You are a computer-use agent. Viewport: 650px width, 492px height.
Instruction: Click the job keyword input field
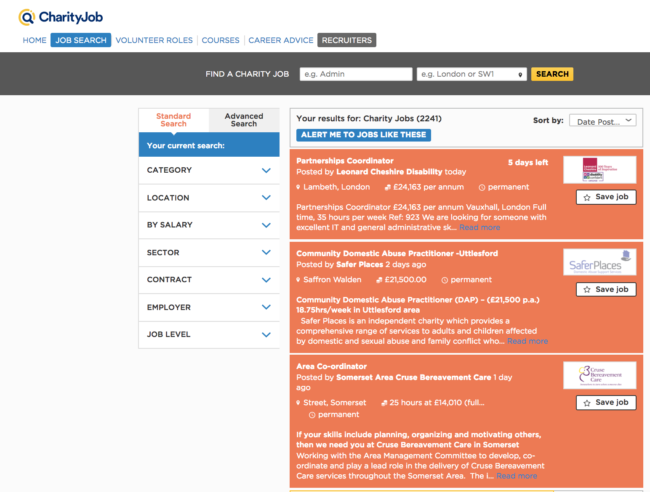point(355,74)
